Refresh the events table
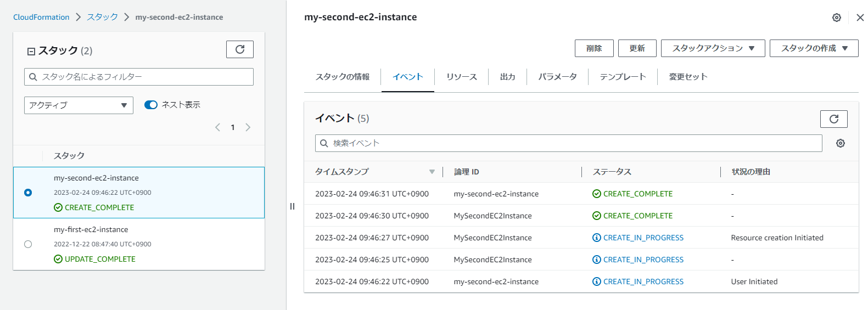868x310 pixels. [833, 119]
